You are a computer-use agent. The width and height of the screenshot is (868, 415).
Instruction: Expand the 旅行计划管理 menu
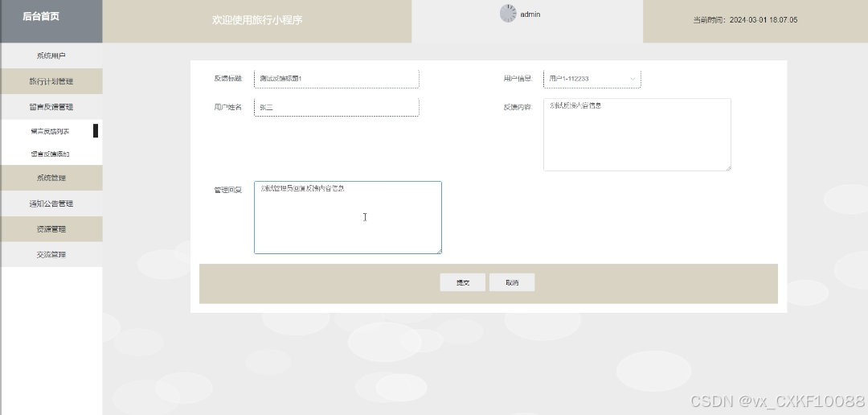tap(51, 81)
